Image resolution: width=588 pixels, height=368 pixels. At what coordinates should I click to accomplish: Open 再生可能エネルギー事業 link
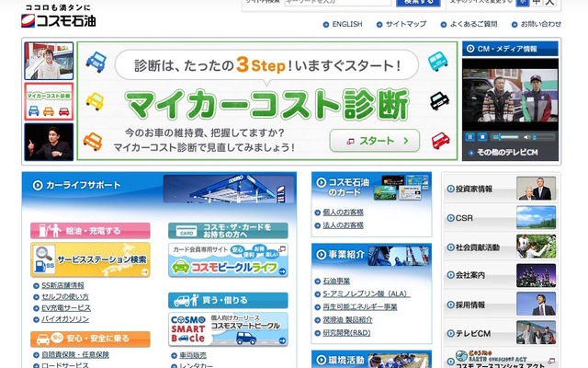tap(360, 306)
